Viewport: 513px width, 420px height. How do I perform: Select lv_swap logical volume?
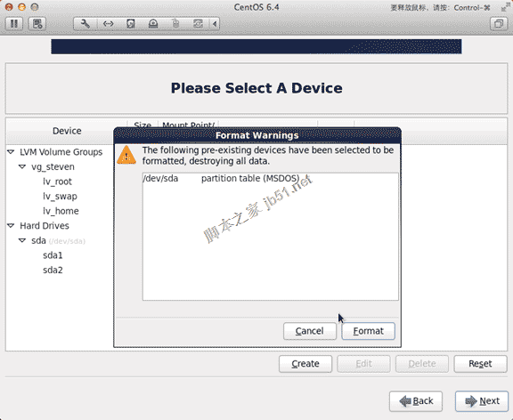pyautogui.click(x=60, y=196)
